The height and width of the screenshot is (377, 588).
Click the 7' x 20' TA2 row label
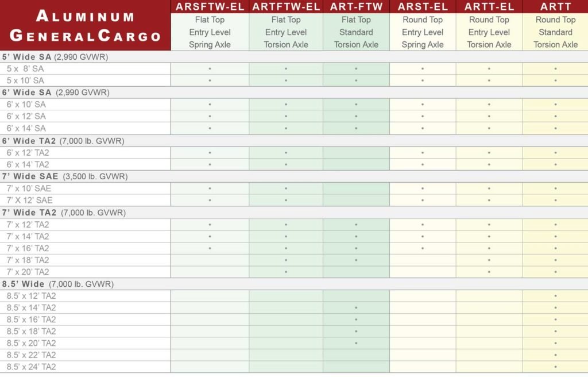28,272
